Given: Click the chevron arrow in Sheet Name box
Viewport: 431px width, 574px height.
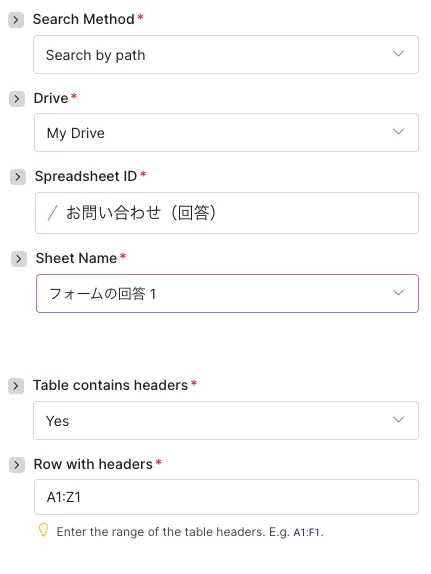Looking at the screenshot, I should (398, 292).
